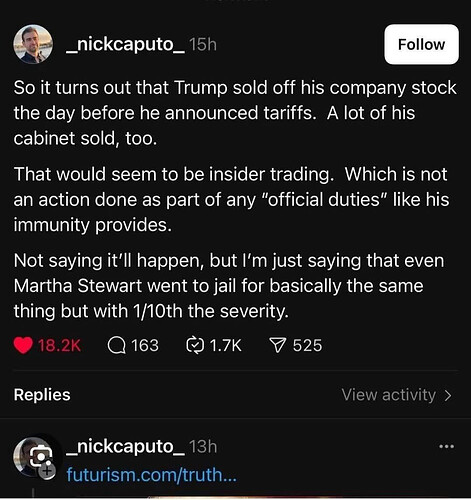Tap the plus badge on reply avatar
Viewport: 471px width, 500px height.
click(x=48, y=471)
